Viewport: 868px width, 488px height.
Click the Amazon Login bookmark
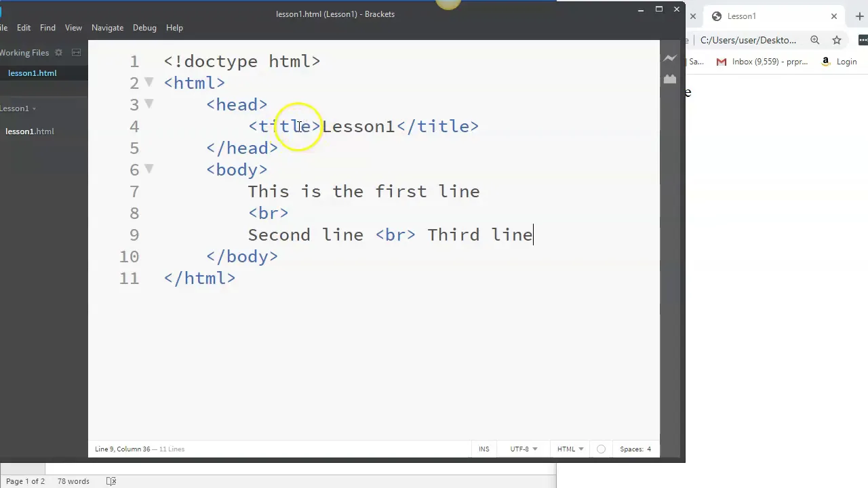click(840, 62)
